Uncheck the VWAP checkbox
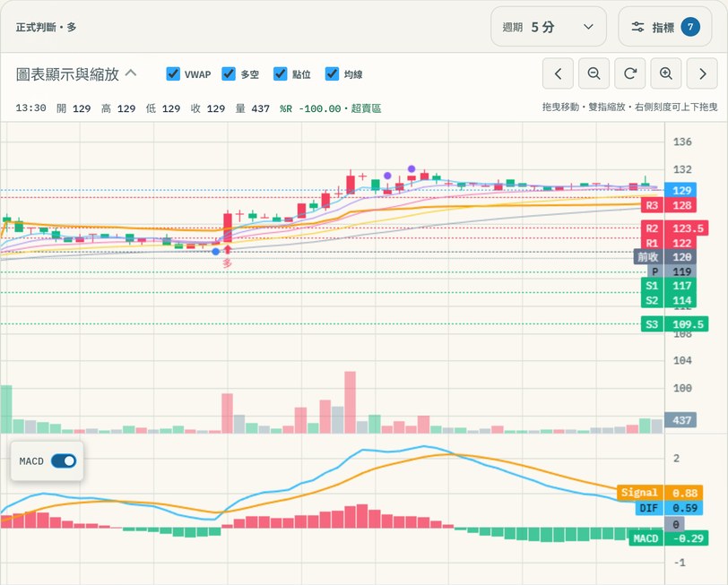This screenshot has height=585, width=728. tap(173, 73)
